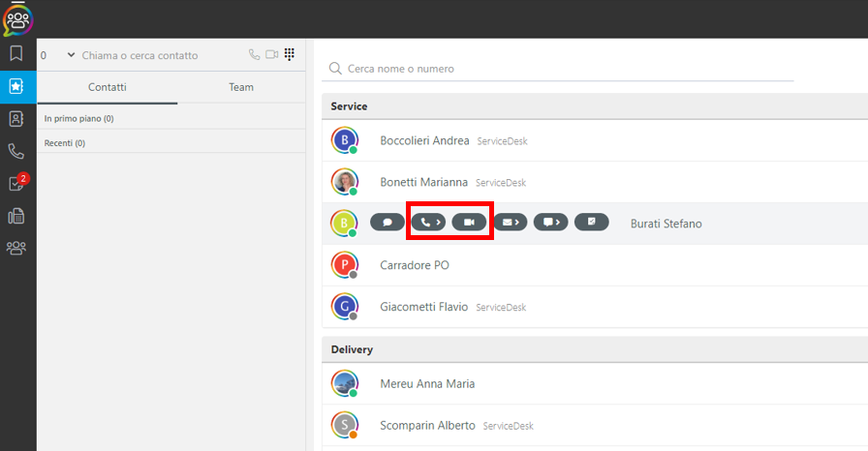Expand email options for Burati Stefano

(511, 223)
